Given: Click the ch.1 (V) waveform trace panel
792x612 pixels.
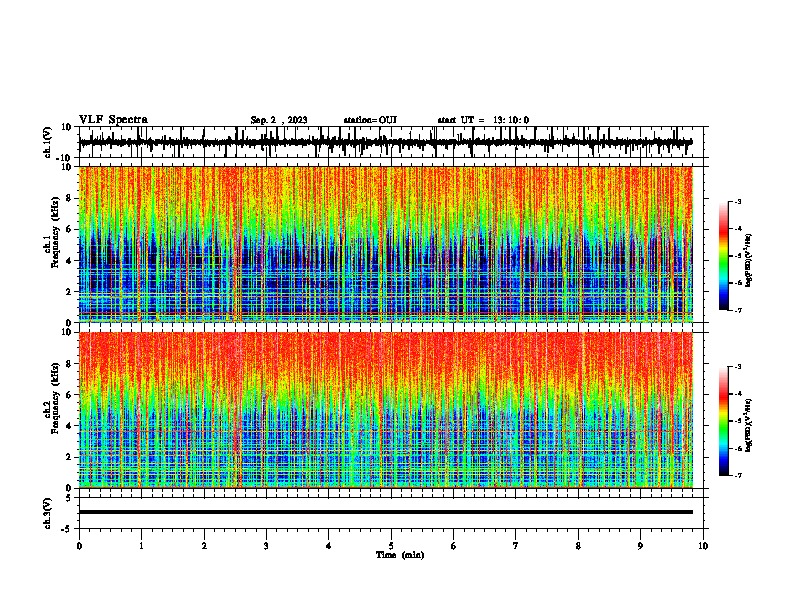Looking at the screenshot, I should [393, 142].
